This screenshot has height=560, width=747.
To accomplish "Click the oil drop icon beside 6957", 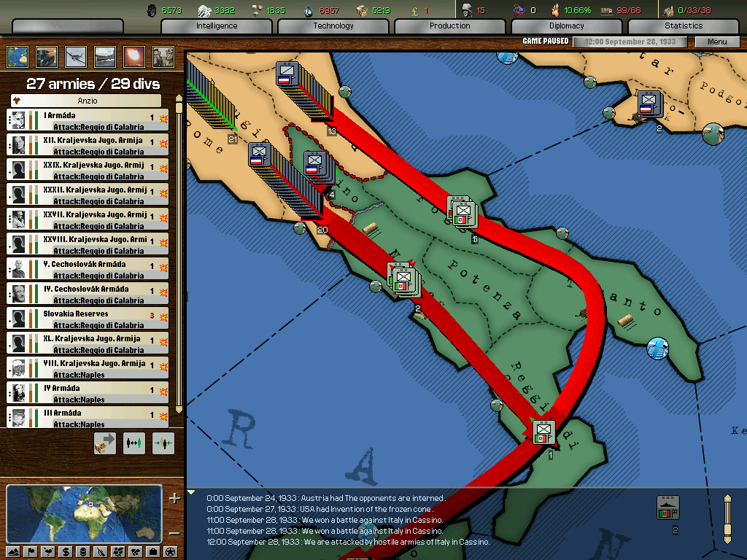I will pos(309,10).
